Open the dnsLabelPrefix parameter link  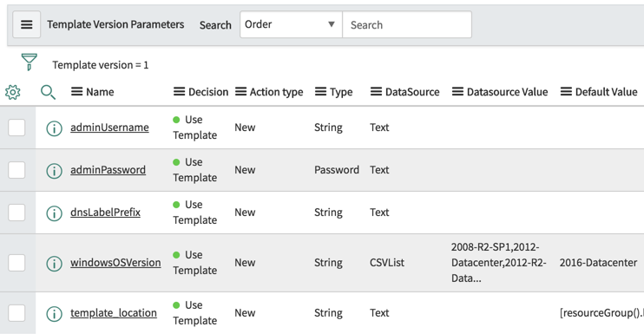106,213
